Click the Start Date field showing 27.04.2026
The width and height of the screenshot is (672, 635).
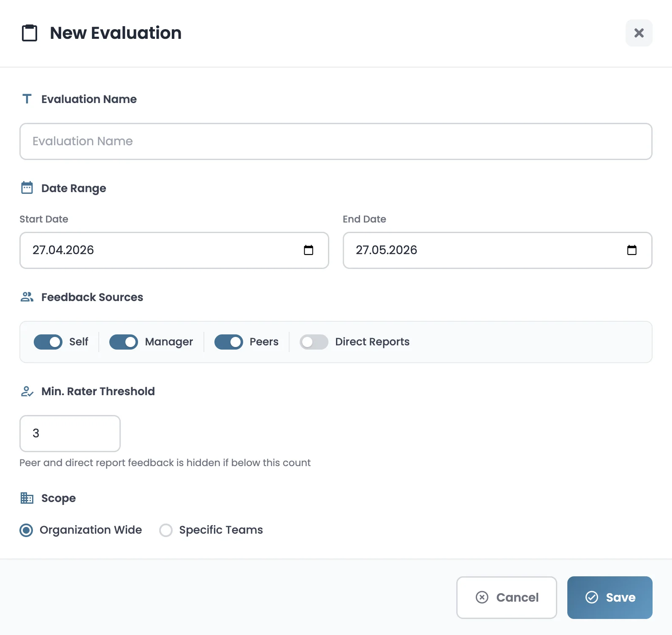tap(160, 250)
